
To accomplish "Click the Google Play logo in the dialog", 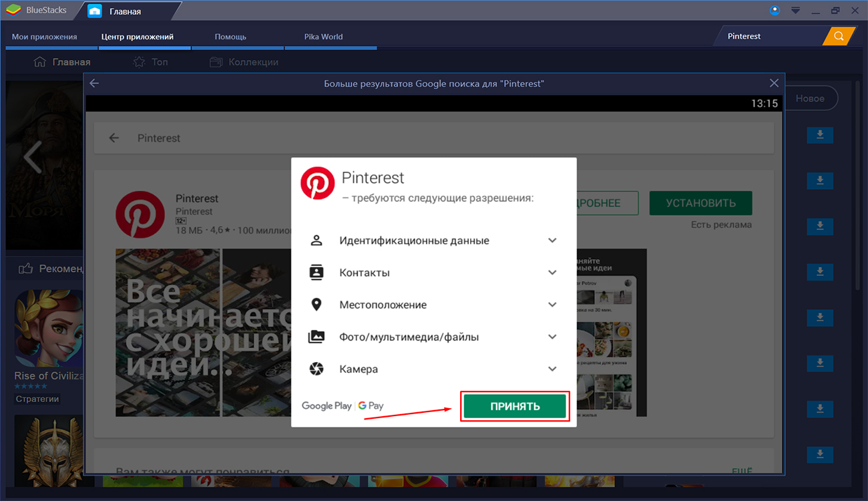I will coord(327,405).
